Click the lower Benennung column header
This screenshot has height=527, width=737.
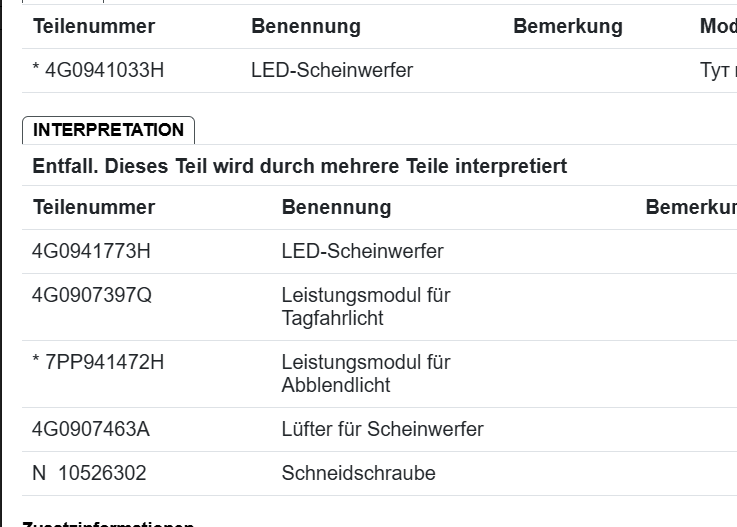tap(337, 207)
